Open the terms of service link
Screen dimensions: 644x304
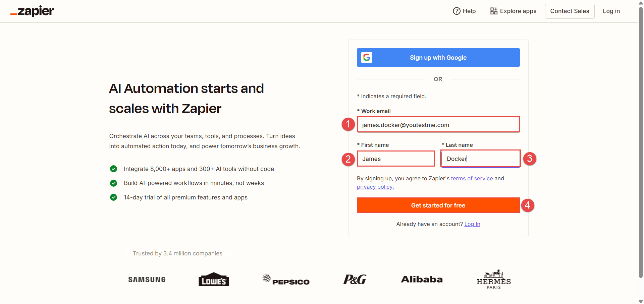tap(472, 178)
